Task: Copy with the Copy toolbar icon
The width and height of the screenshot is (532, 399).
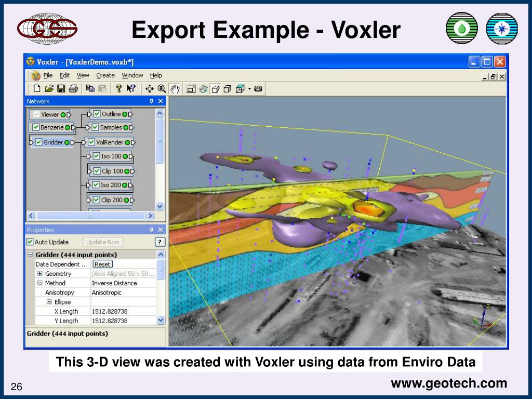Action: point(90,88)
